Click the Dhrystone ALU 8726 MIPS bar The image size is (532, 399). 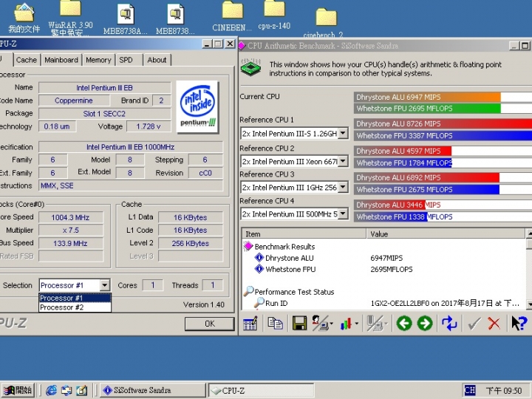click(443, 124)
